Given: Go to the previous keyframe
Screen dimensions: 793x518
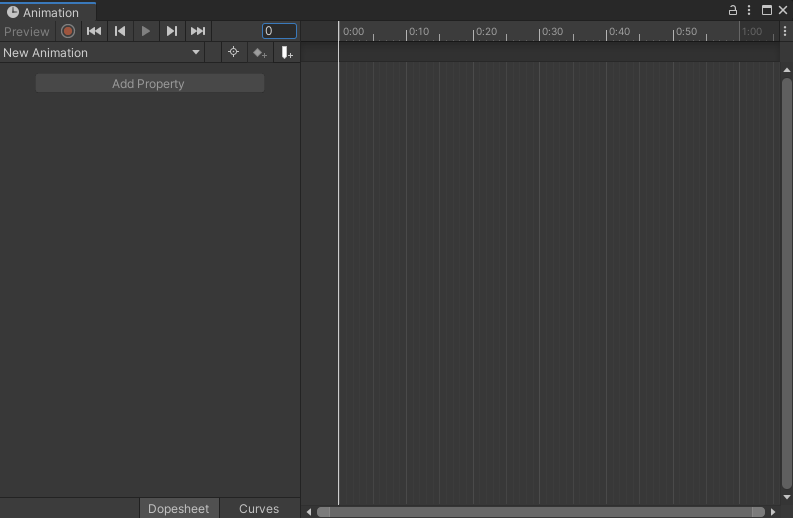Looking at the screenshot, I should [x=120, y=31].
